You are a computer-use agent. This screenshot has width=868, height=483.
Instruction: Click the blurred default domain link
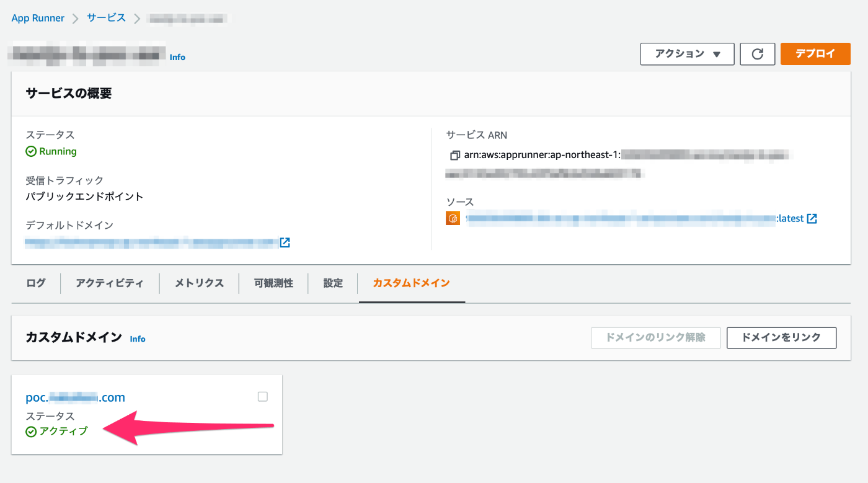151,242
